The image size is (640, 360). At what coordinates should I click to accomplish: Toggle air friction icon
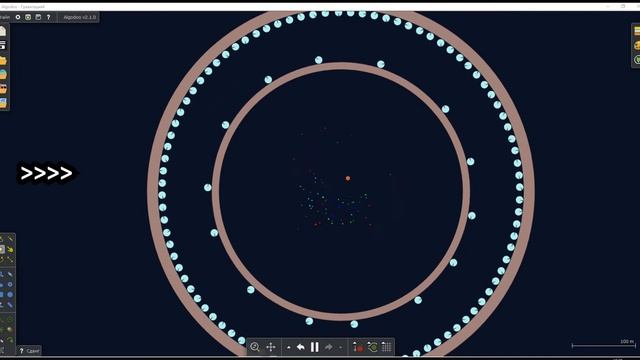[373, 347]
